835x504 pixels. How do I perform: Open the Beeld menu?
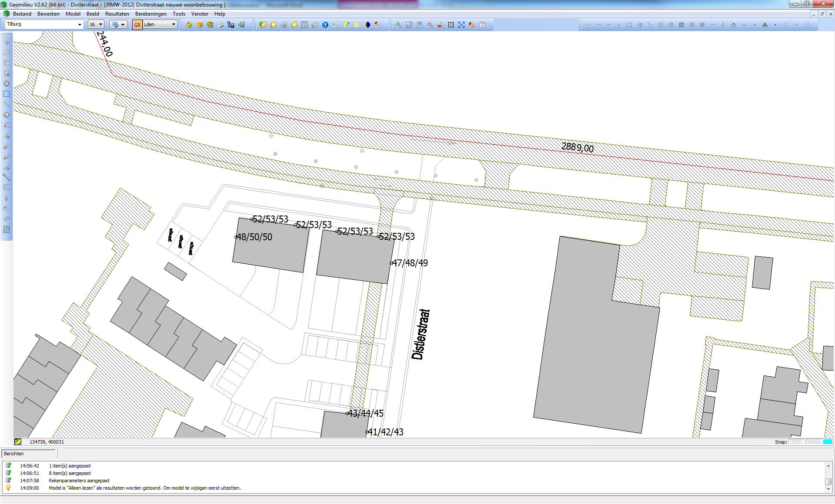[x=93, y=14]
